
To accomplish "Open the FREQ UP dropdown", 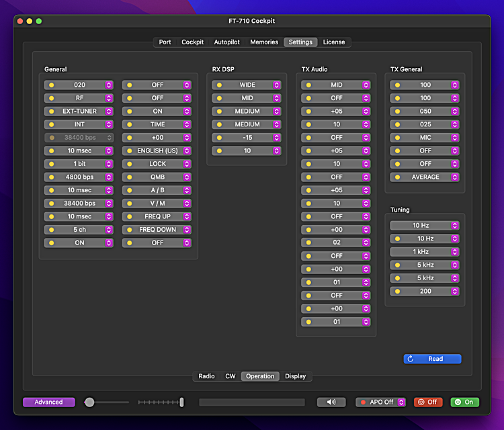I will tap(157, 216).
